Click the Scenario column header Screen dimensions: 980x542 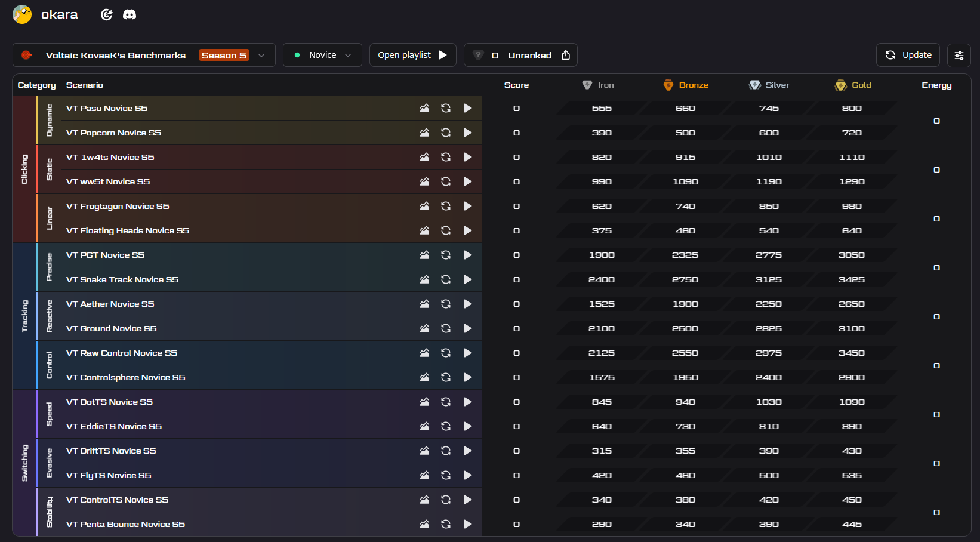(85, 85)
